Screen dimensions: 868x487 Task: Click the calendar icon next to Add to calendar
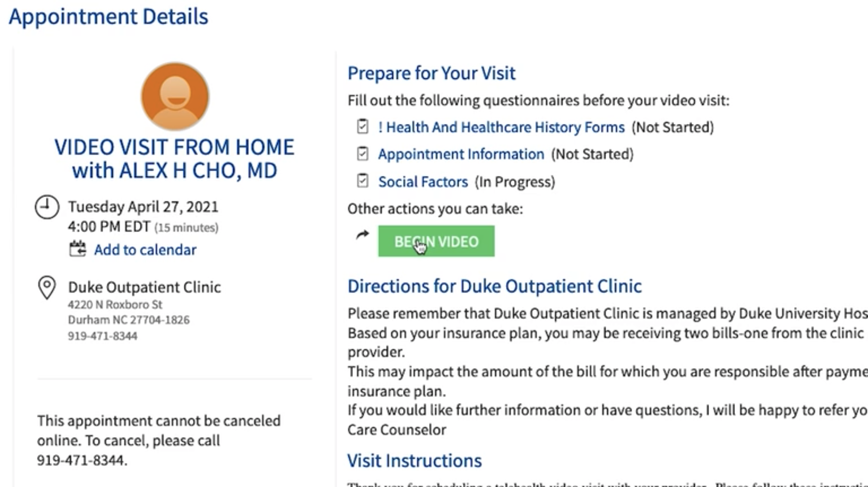click(x=78, y=250)
